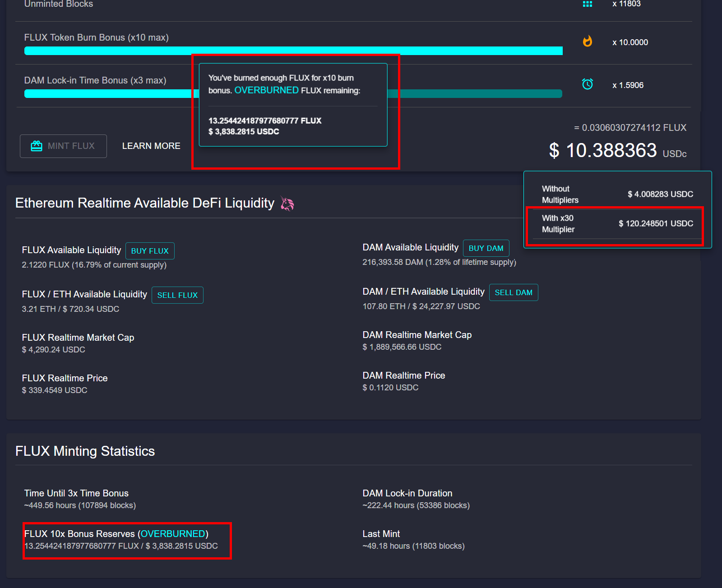Click the x 10.0000 burn multiplier value
Image resolution: width=722 pixels, height=588 pixels.
pos(630,42)
